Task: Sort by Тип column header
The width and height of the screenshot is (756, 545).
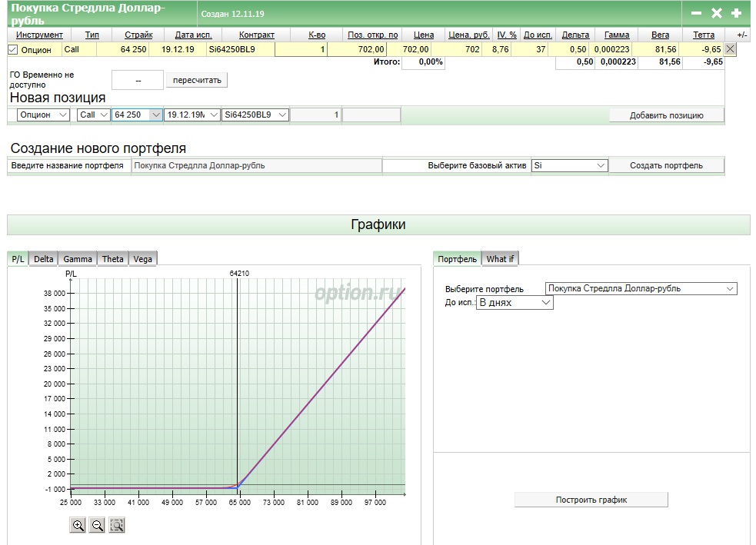Action: click(x=92, y=35)
